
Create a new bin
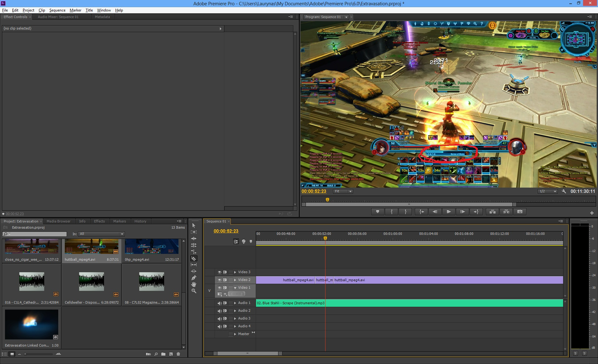click(x=163, y=354)
